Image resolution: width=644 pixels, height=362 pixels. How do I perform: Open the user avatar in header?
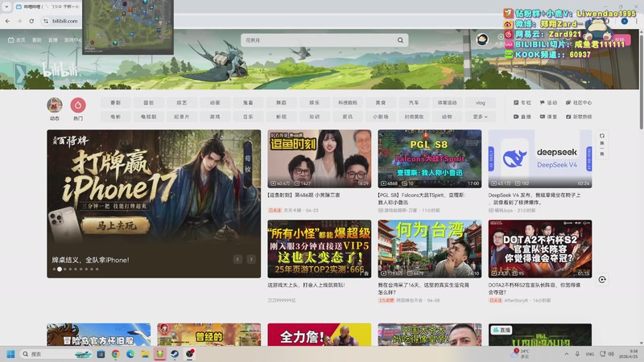[482, 39]
